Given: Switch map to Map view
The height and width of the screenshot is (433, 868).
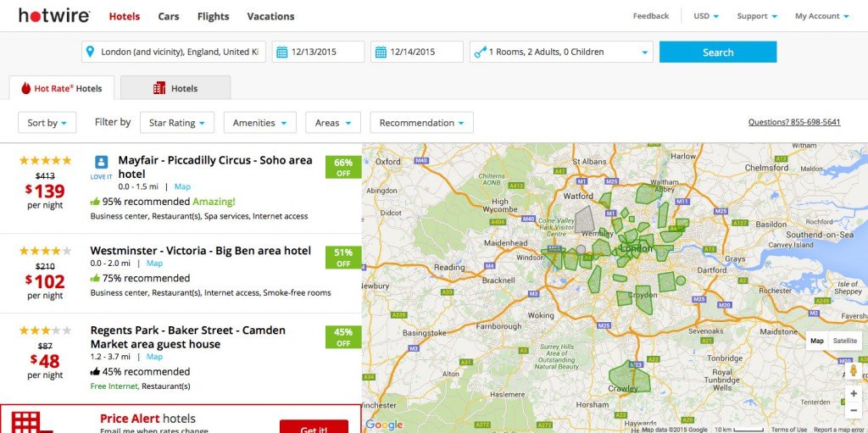Looking at the screenshot, I should 817,341.
